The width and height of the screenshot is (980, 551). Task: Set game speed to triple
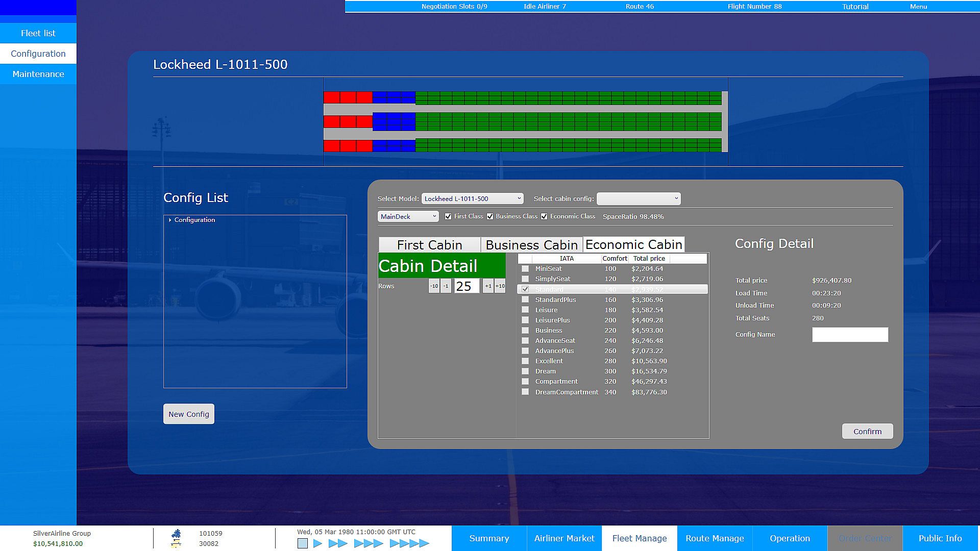click(x=368, y=543)
